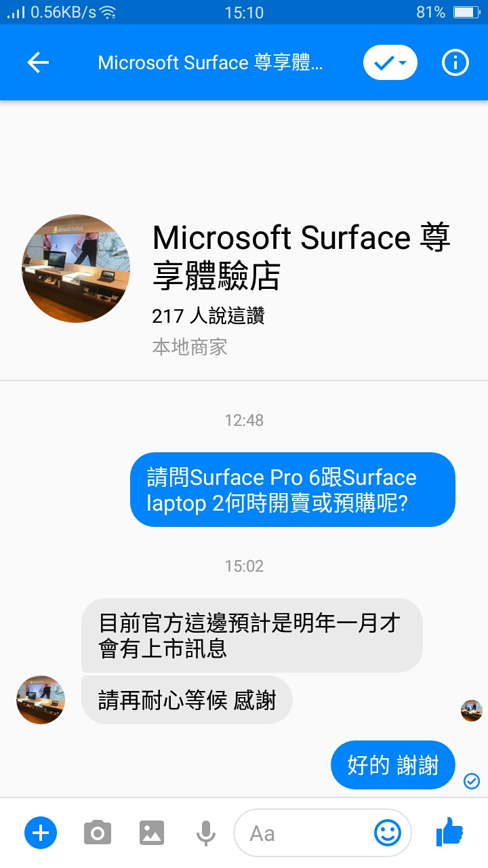Send a thumbs-up like
488x868 pixels.
pyautogui.click(x=449, y=831)
